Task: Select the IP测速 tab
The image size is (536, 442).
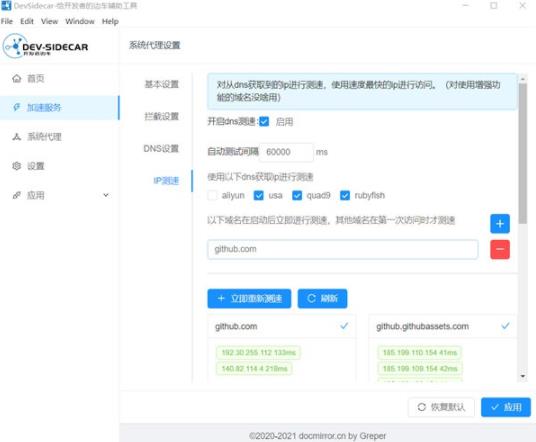Action: click(x=166, y=181)
